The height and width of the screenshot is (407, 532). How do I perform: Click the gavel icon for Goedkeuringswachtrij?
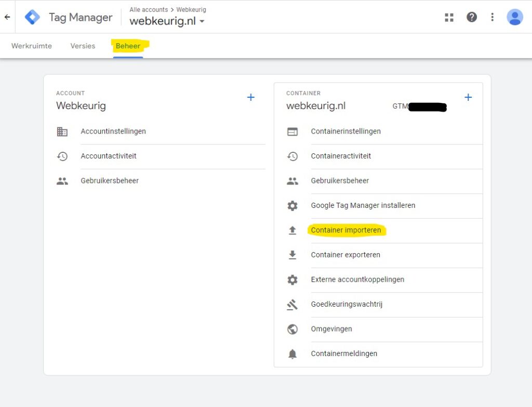[292, 305]
